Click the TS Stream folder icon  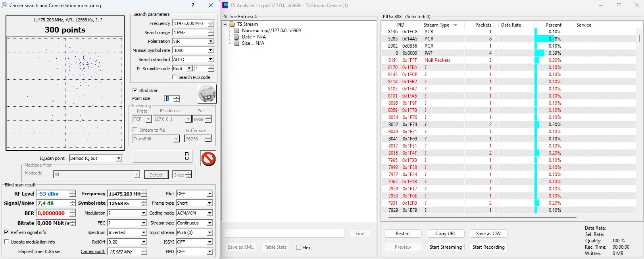click(232, 24)
